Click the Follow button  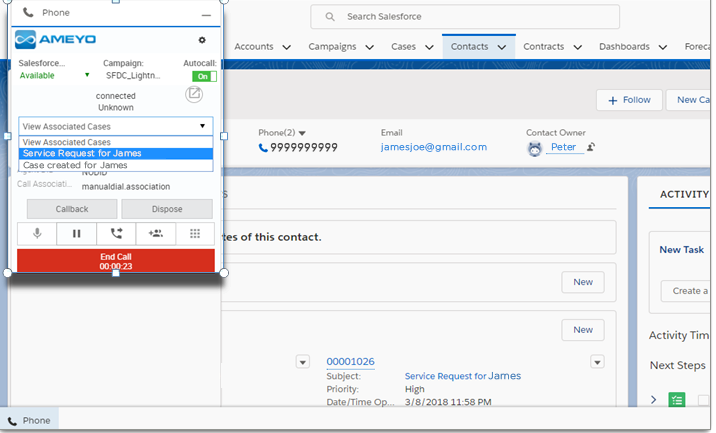[x=629, y=100]
